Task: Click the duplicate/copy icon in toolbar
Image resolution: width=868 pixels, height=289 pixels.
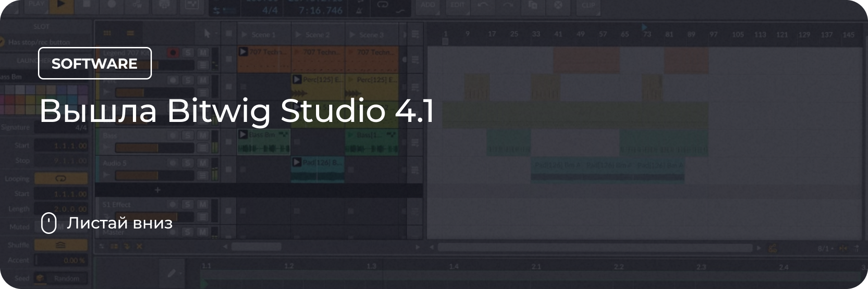Action: (x=533, y=5)
